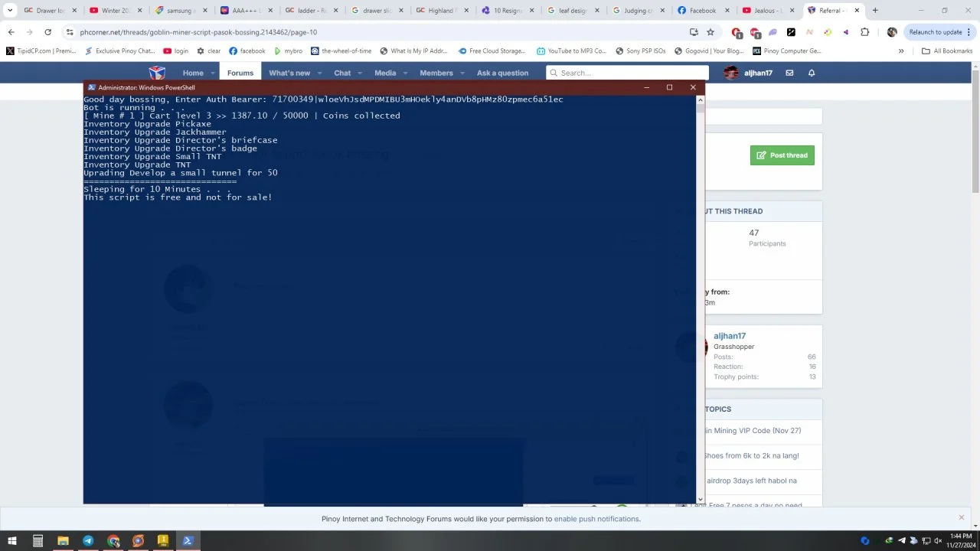Image resolution: width=980 pixels, height=551 pixels.
Task: Click the "47 Participants" count in sidebar
Action: tap(767, 237)
